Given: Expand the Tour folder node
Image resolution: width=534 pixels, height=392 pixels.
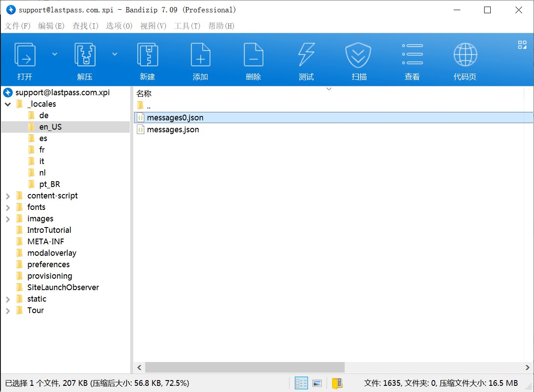Looking at the screenshot, I should pos(8,311).
